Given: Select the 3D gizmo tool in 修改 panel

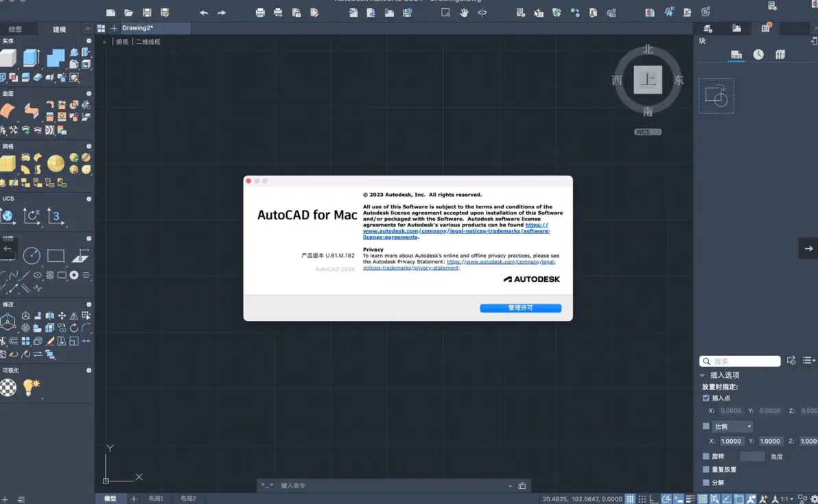Looking at the screenshot, I should click(8, 322).
